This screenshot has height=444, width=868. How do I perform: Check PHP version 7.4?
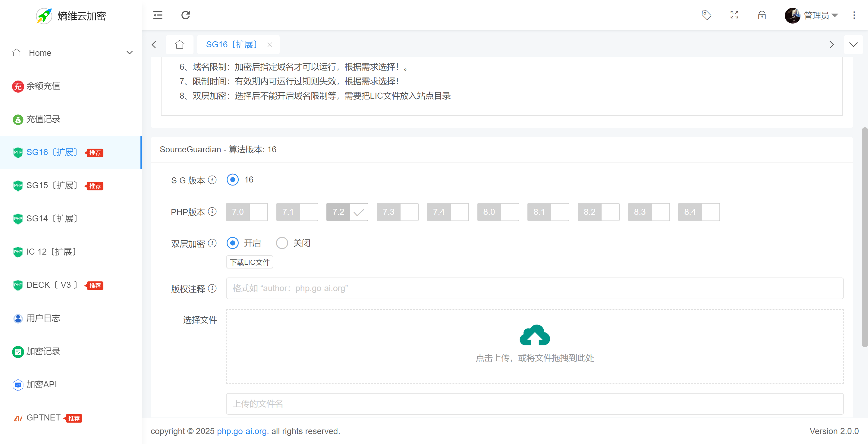(x=448, y=212)
